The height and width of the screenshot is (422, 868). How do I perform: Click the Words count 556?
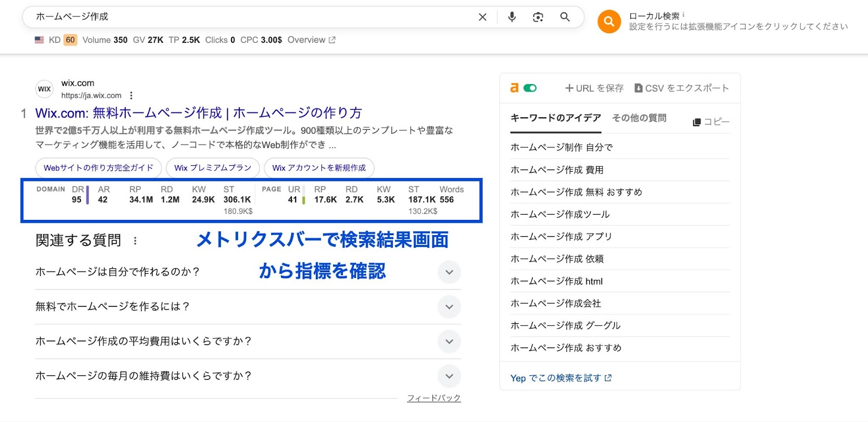click(446, 200)
